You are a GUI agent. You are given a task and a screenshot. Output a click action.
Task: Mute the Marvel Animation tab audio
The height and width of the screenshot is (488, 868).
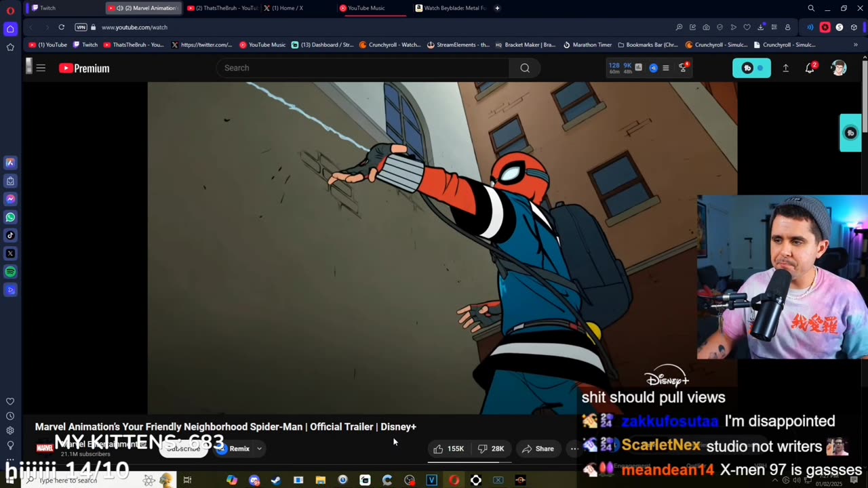click(x=120, y=8)
